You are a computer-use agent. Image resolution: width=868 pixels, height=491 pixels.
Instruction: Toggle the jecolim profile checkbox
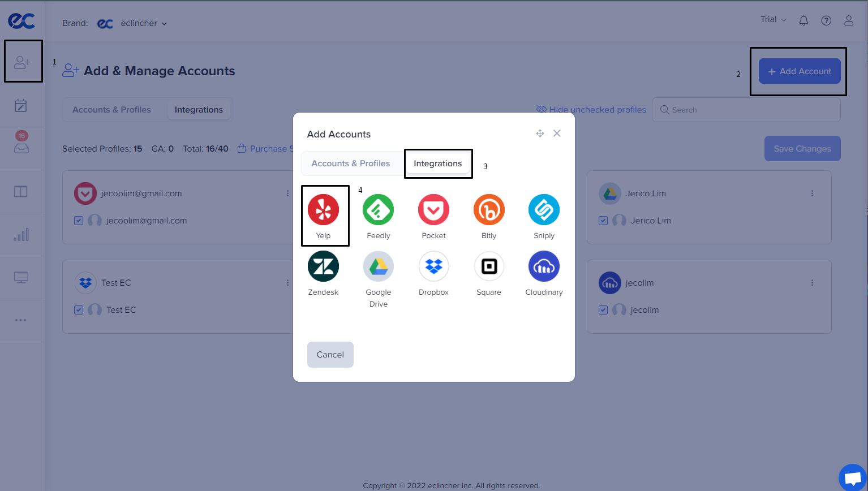tap(603, 310)
